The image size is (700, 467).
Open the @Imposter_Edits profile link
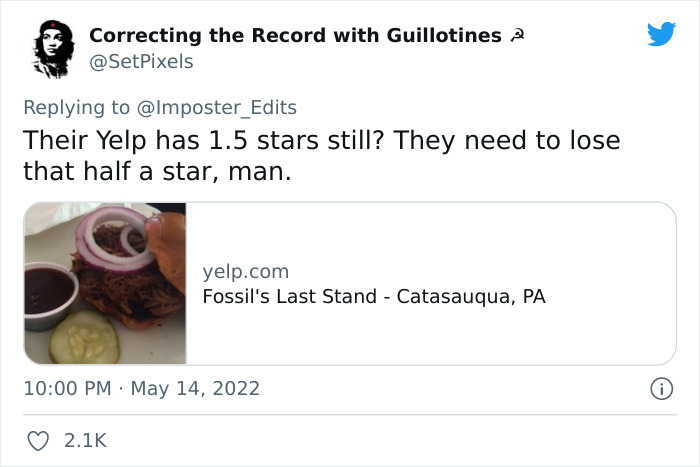(221, 106)
